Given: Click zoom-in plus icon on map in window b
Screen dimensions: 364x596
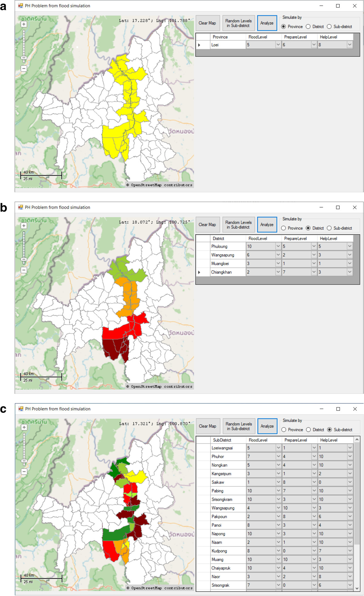Looking at the screenshot, I should coord(24,226).
